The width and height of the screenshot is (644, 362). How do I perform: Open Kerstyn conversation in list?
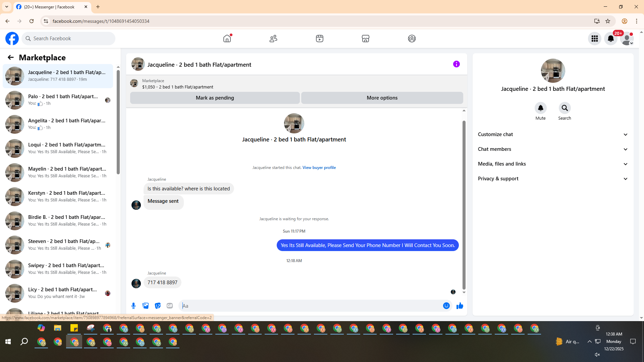point(58,197)
